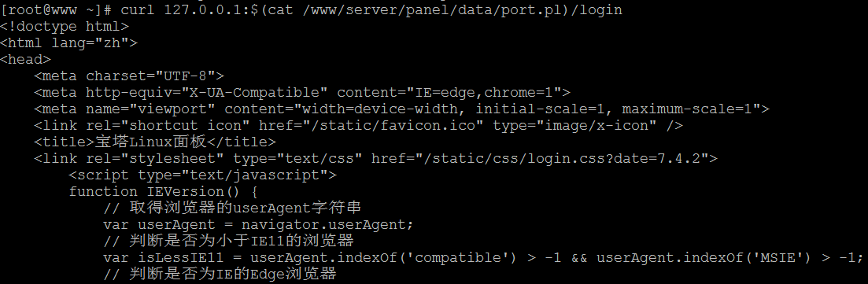Click the X-UA-Compatible meta tag line
Image resolution: width=868 pixels, height=284 pixels.
(x=302, y=93)
